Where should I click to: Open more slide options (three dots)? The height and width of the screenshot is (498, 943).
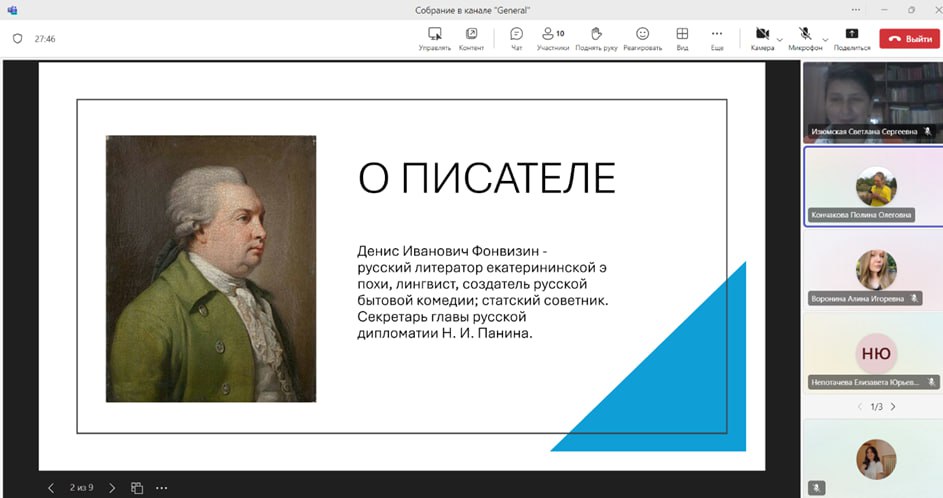162,488
